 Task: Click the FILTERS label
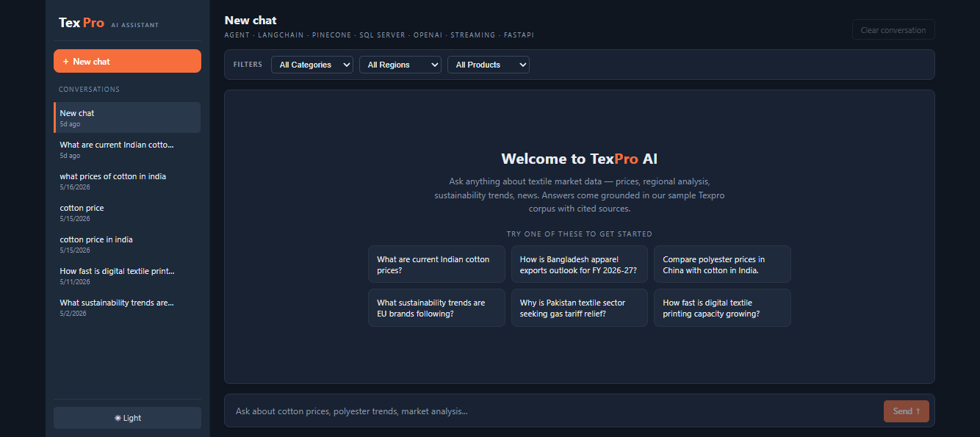tap(248, 65)
